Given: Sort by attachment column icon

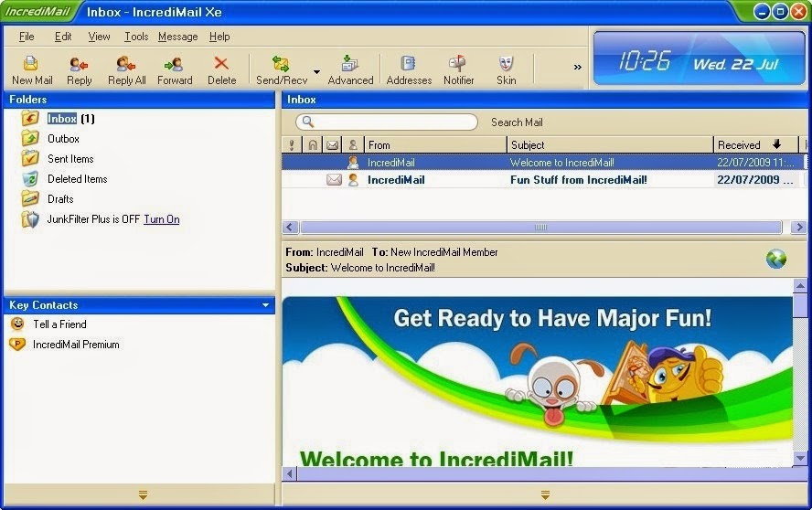Looking at the screenshot, I should 312,145.
